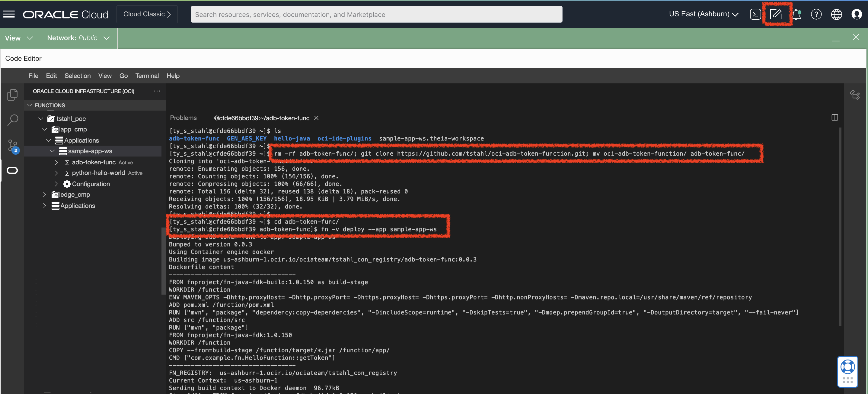
Task: Select the Search icon in the sidebar
Action: tap(12, 120)
